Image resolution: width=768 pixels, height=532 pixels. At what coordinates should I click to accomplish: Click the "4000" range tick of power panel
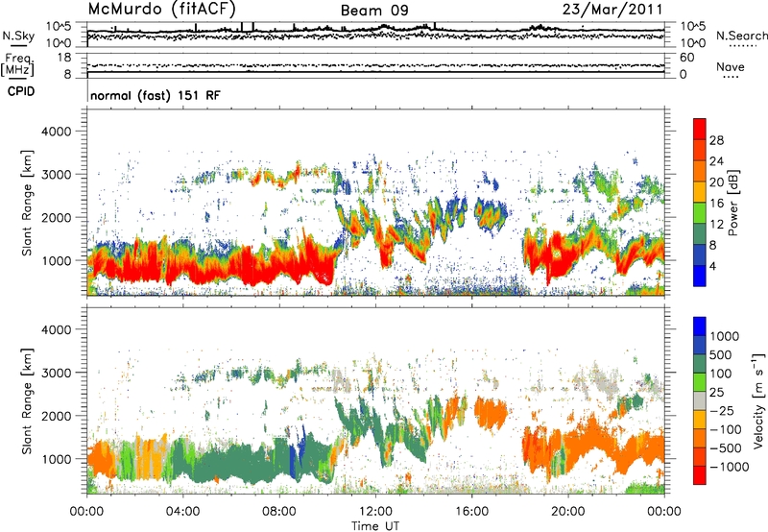click(56, 132)
